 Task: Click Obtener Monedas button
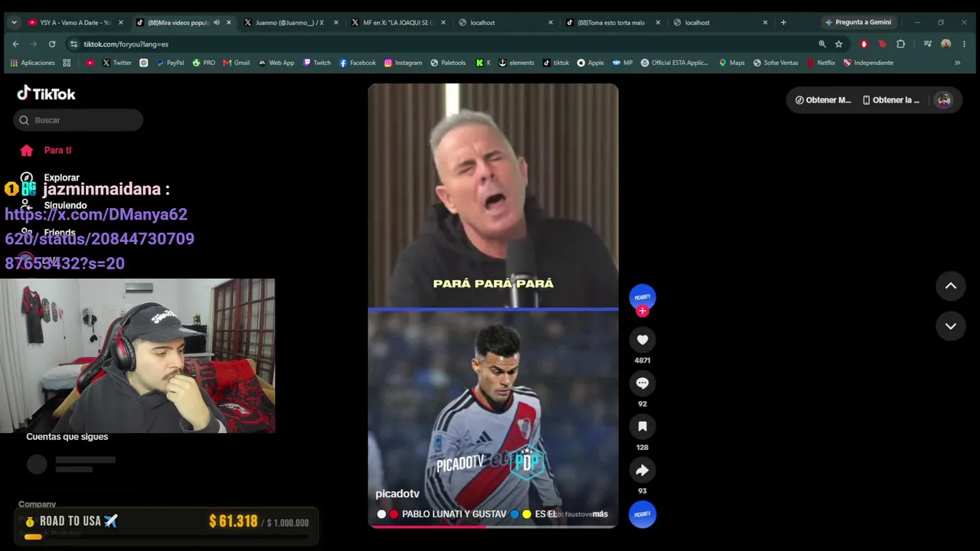[x=823, y=100]
